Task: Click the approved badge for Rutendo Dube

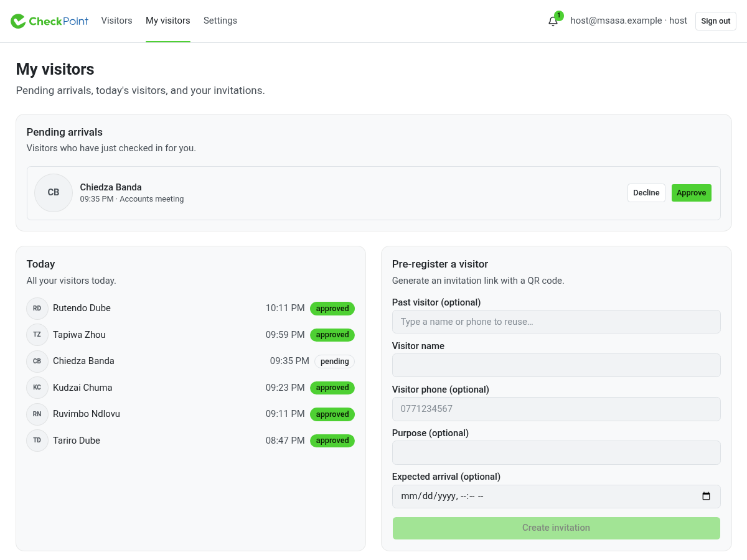Action: [332, 309]
